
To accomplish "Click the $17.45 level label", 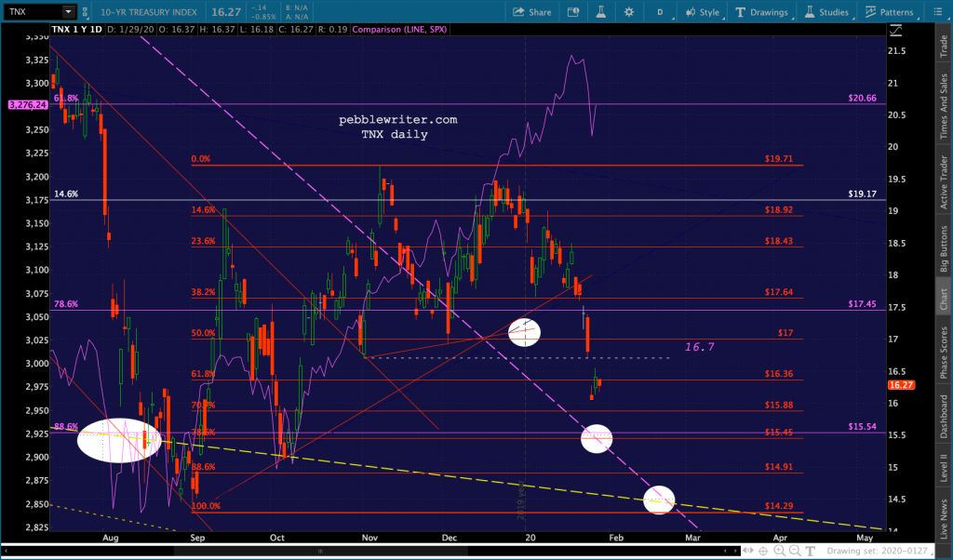I will pyautogui.click(x=863, y=303).
